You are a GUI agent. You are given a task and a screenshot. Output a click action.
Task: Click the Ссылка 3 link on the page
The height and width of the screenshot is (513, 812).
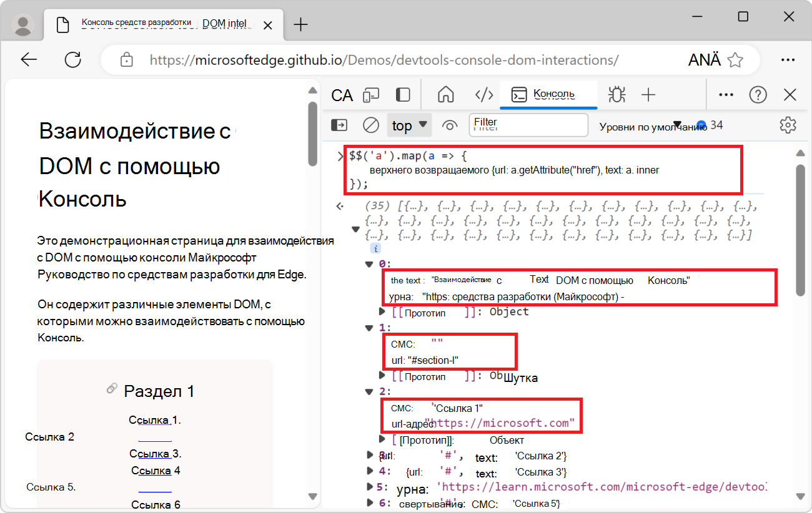pyautogui.click(x=149, y=454)
